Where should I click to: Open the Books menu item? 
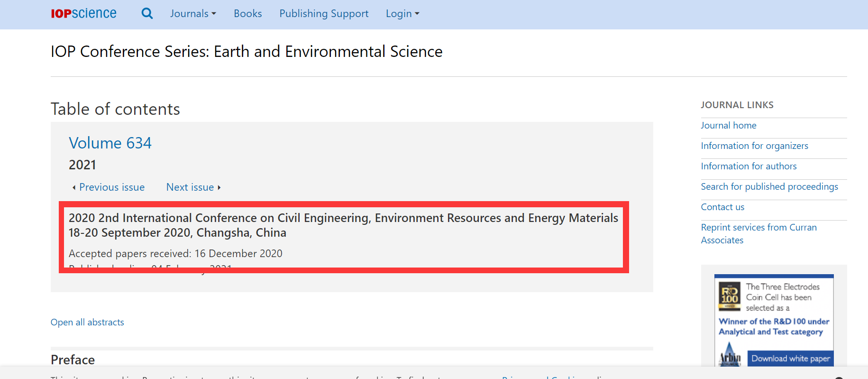pos(247,13)
